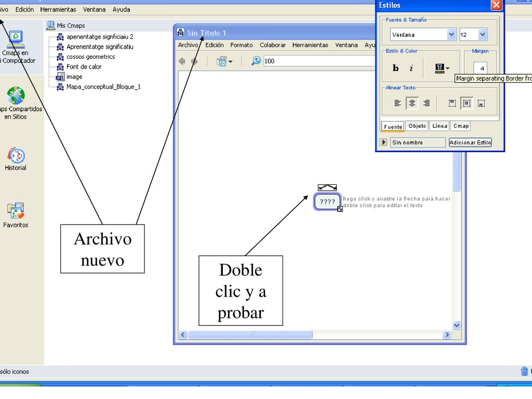This screenshot has width=532, height=399.
Task: Open the main window's Herramientas menu
Action: tap(58, 9)
